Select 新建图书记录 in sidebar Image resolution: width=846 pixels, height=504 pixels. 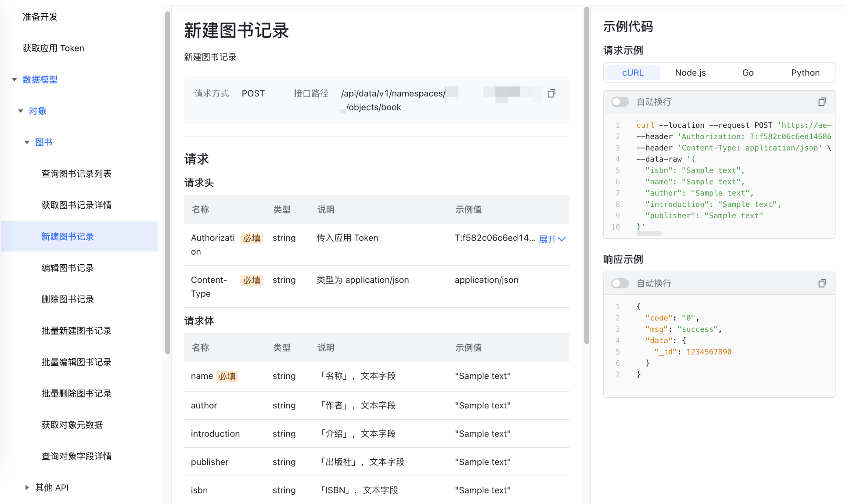[79, 236]
